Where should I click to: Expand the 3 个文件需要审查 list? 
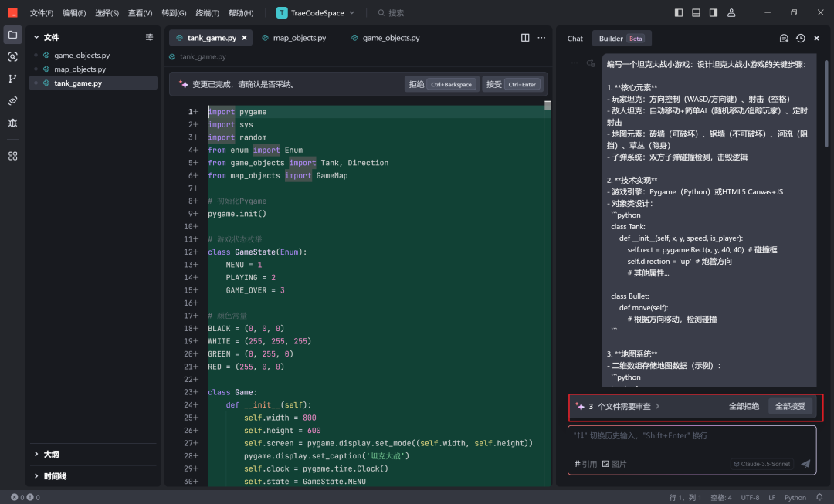click(625, 406)
